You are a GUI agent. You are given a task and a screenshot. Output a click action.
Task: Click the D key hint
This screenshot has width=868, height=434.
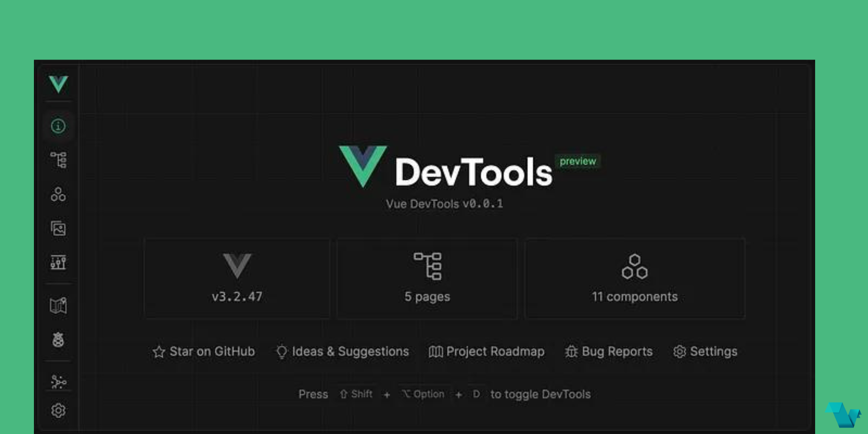point(476,394)
